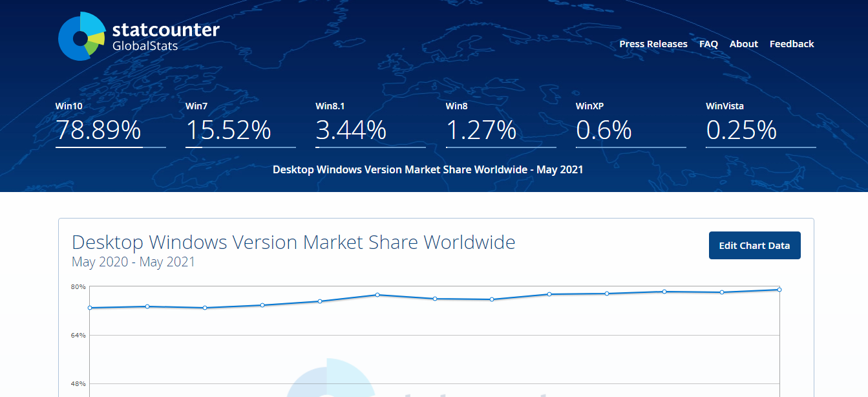Viewport: 868px width, 397px height.
Task: Click the 15.52% Win7 value
Action: (228, 131)
